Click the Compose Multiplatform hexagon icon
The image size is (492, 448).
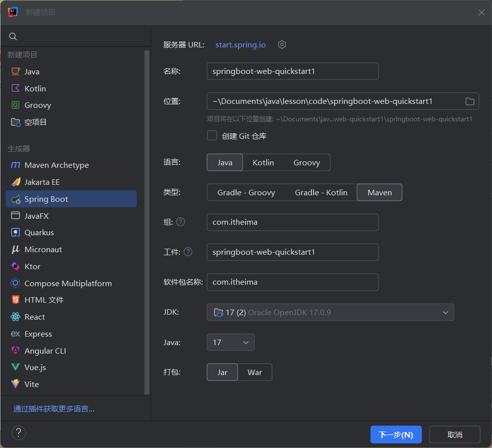point(15,283)
